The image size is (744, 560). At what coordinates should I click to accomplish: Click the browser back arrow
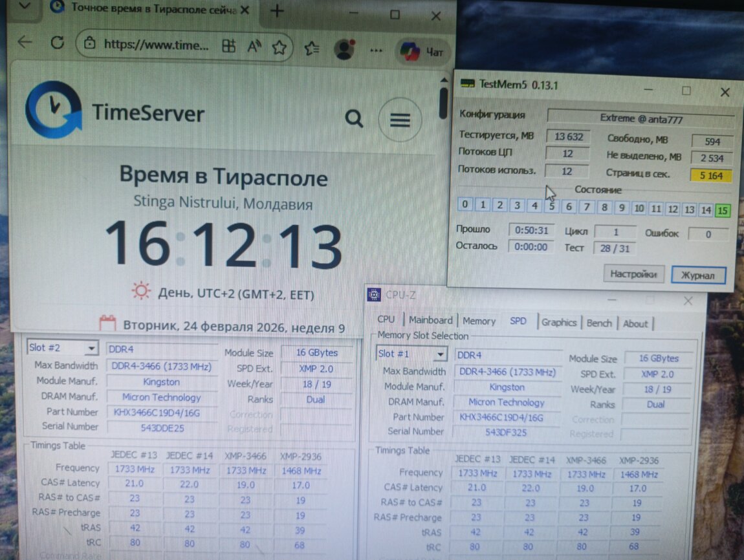click(25, 43)
